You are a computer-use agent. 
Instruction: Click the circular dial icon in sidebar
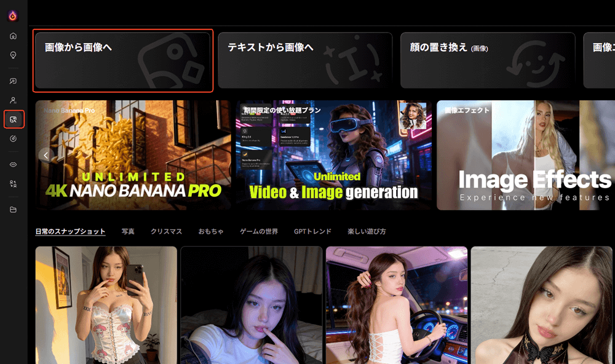13,139
